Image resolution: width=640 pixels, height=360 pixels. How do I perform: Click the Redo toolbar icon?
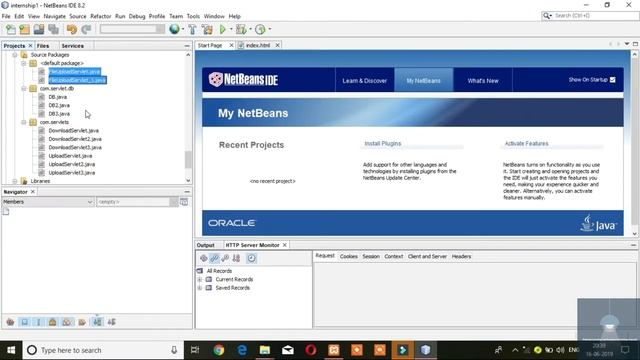(86, 29)
